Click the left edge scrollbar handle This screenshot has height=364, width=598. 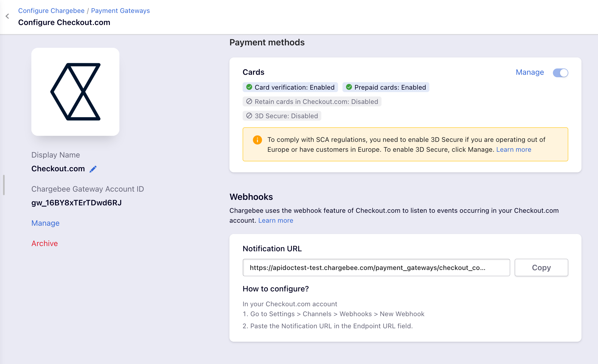pyautogui.click(x=4, y=185)
